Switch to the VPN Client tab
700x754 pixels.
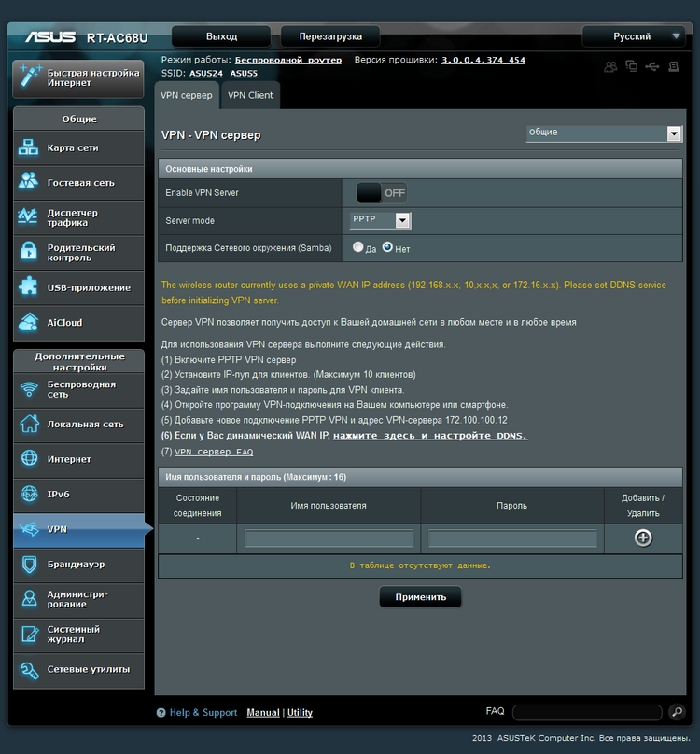249,95
